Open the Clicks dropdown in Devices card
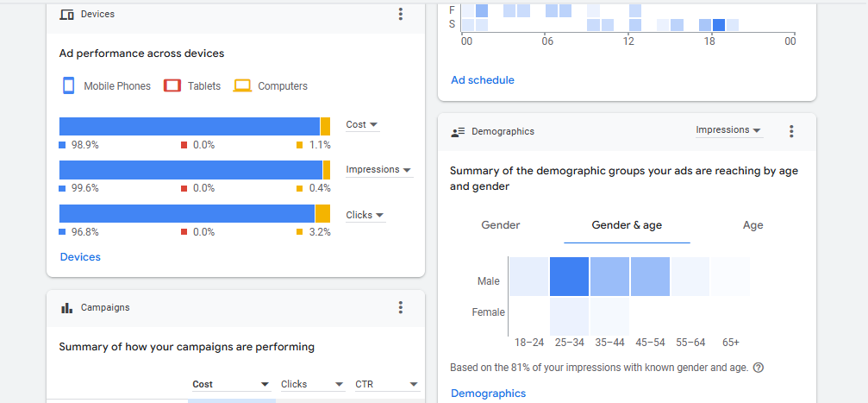The image size is (868, 403). coord(365,215)
